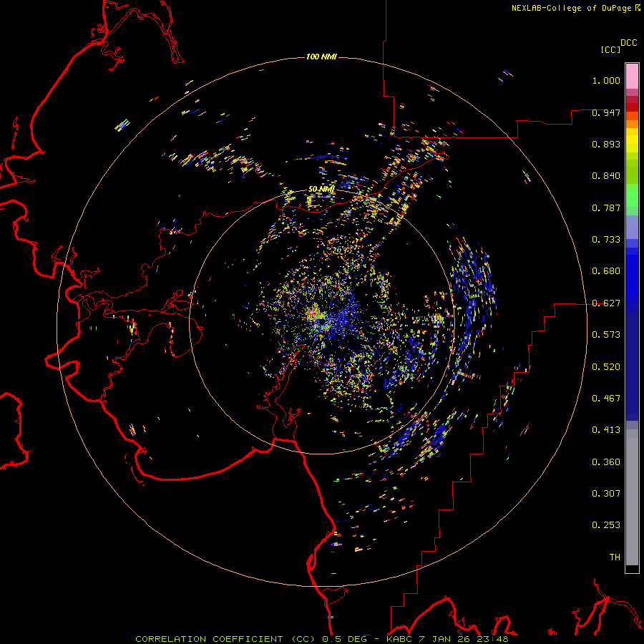644x644 pixels.
Task: Pick the bright green segment of the color bar
Action: click(632, 195)
